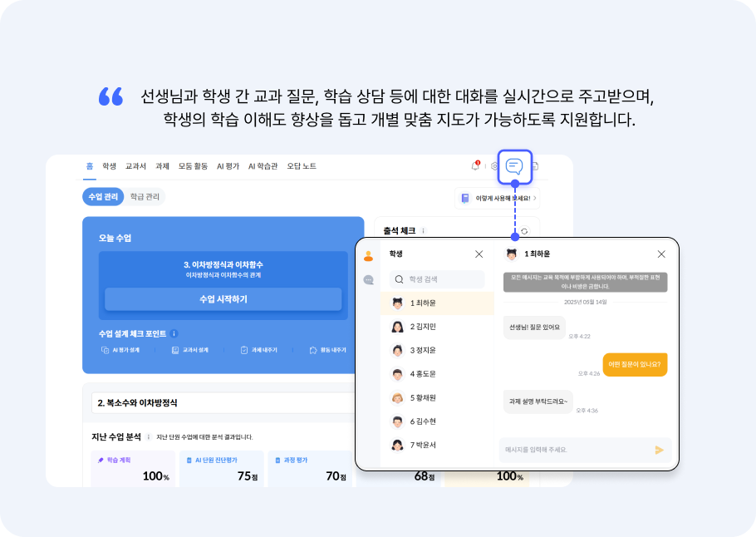
Task: Open the AI 평가 tab
Action: (228, 166)
